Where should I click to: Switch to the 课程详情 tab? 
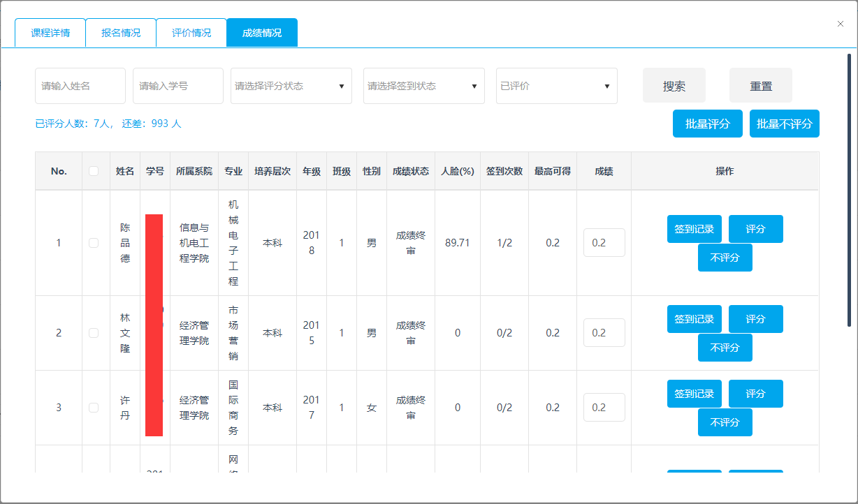[x=50, y=33]
